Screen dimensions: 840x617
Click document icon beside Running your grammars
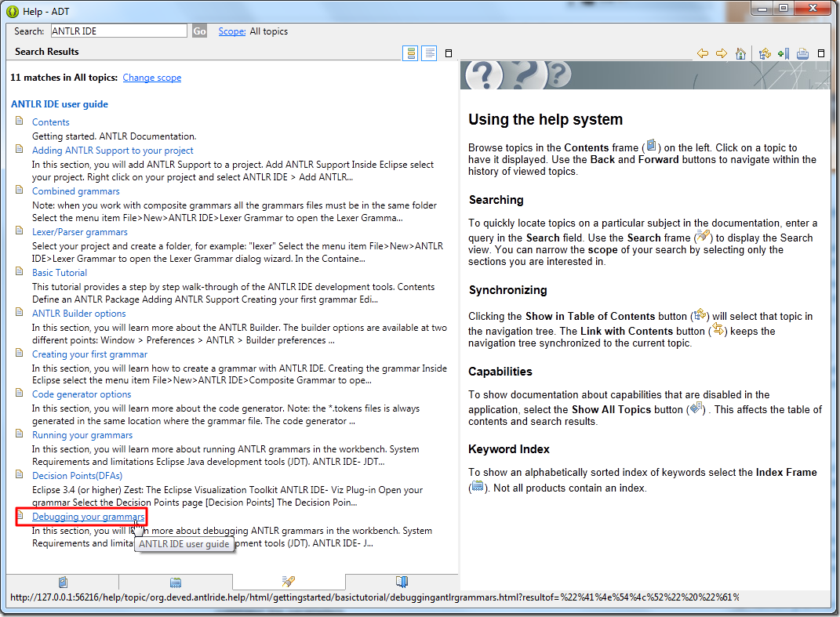coord(20,434)
